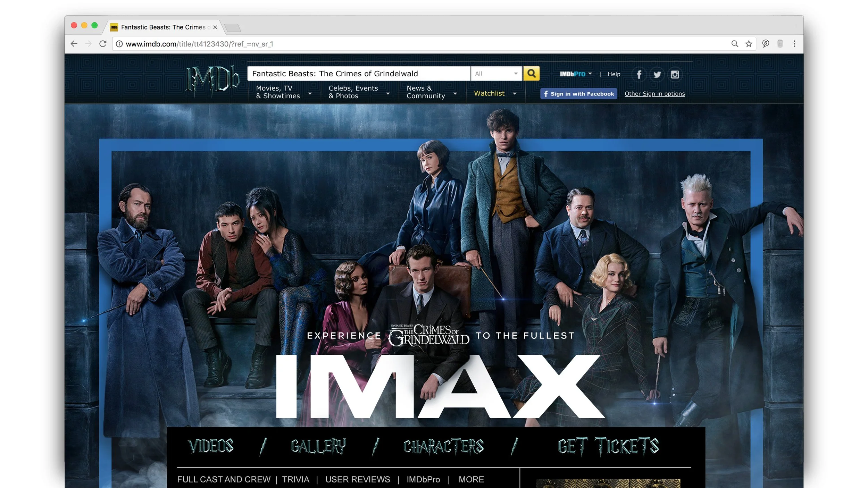868x488 pixels.
Task: Click the grey extension icon beside Skype
Action: pyautogui.click(x=780, y=43)
